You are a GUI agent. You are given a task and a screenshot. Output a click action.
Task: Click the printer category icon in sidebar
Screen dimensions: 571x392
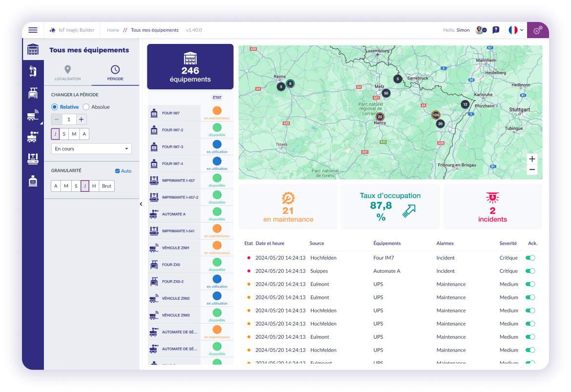coord(33,159)
